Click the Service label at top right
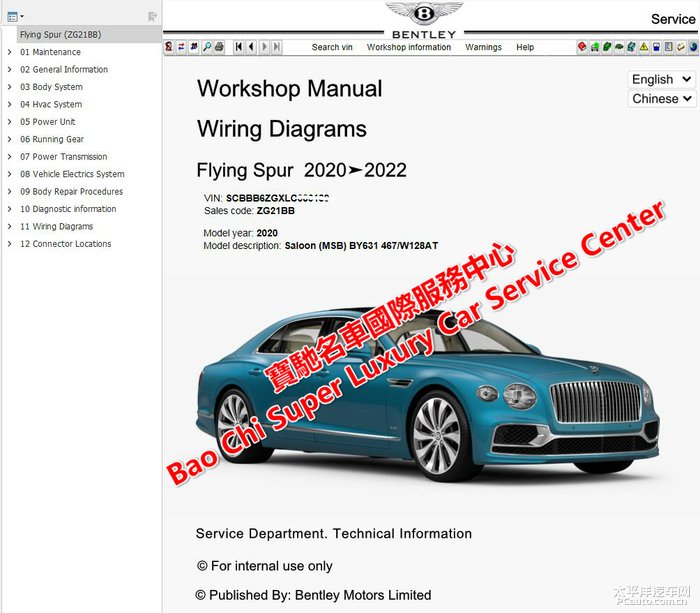700x613 pixels. coord(673,19)
